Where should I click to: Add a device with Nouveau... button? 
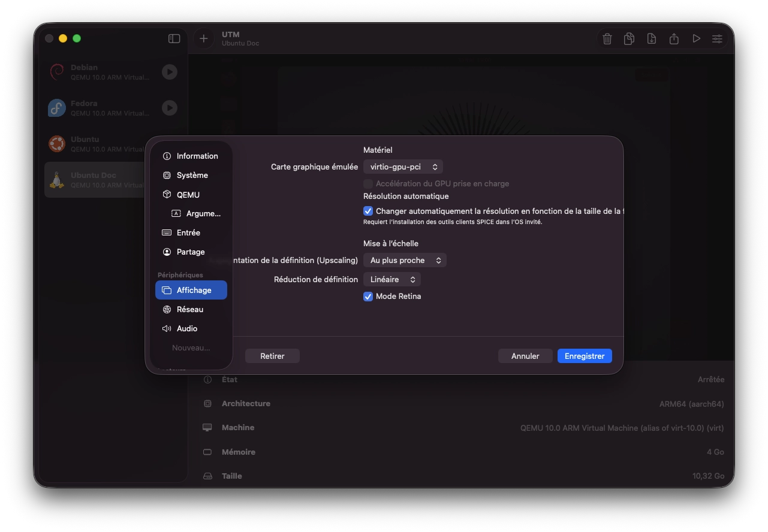(x=191, y=348)
